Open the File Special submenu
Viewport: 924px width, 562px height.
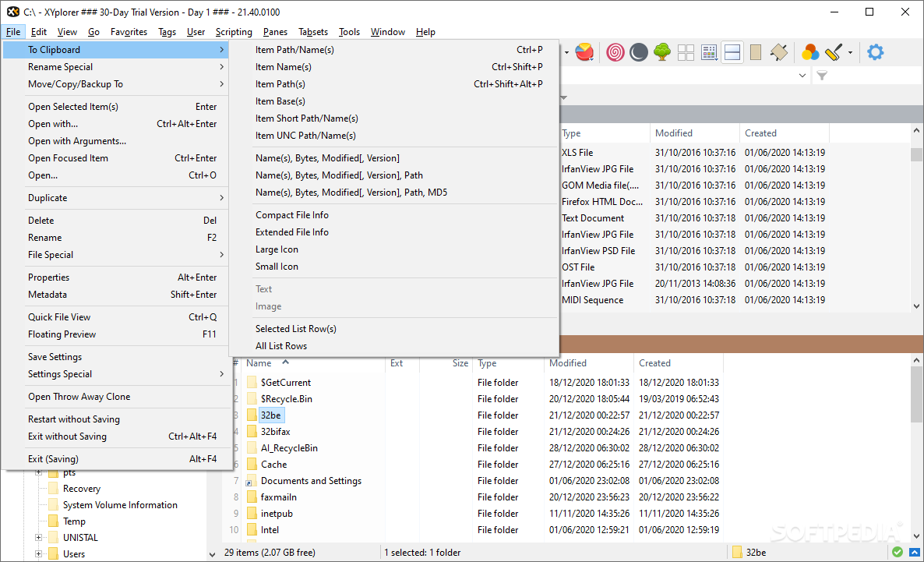[x=115, y=255]
